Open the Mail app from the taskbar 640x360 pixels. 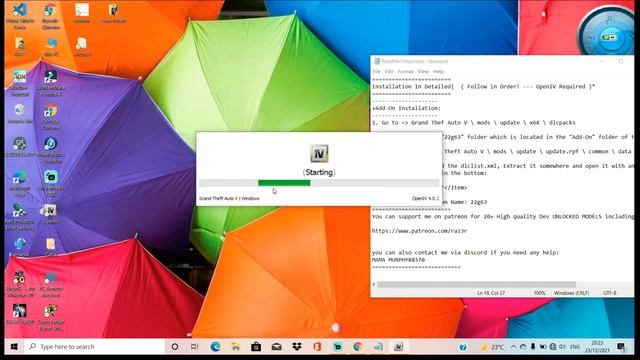pos(276,347)
